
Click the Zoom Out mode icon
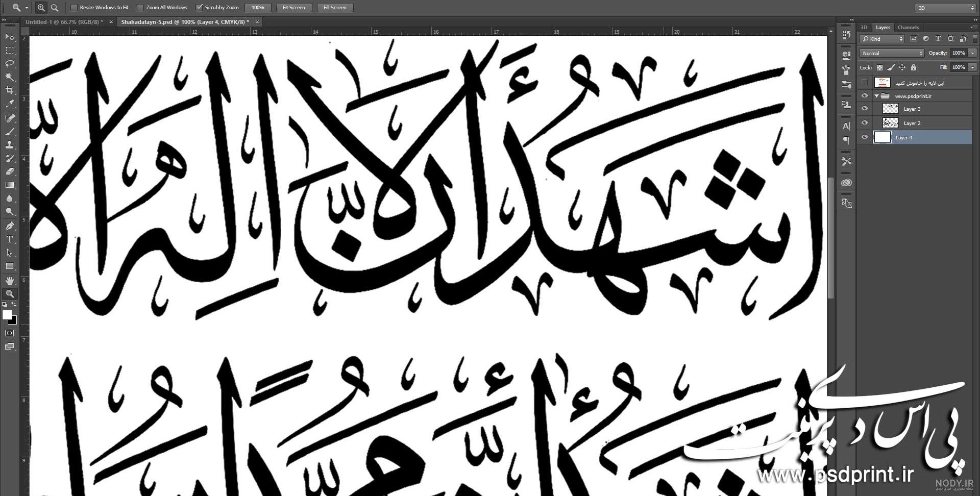coord(55,7)
